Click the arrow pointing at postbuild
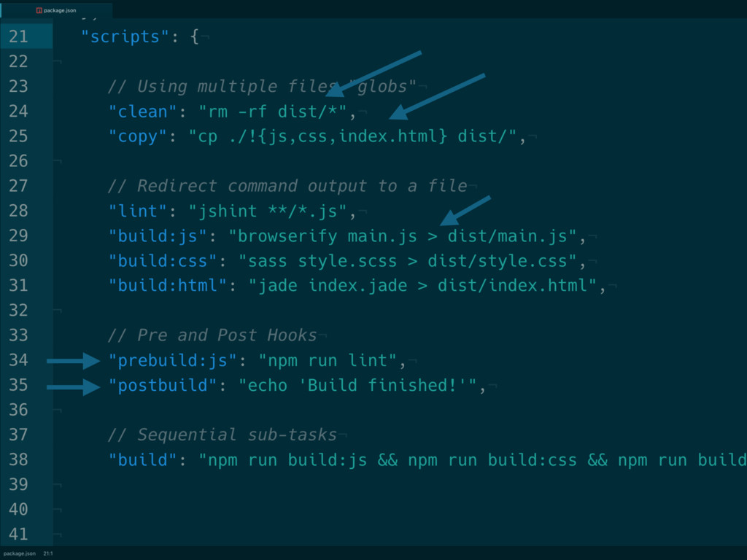The width and height of the screenshot is (747, 560). [74, 387]
